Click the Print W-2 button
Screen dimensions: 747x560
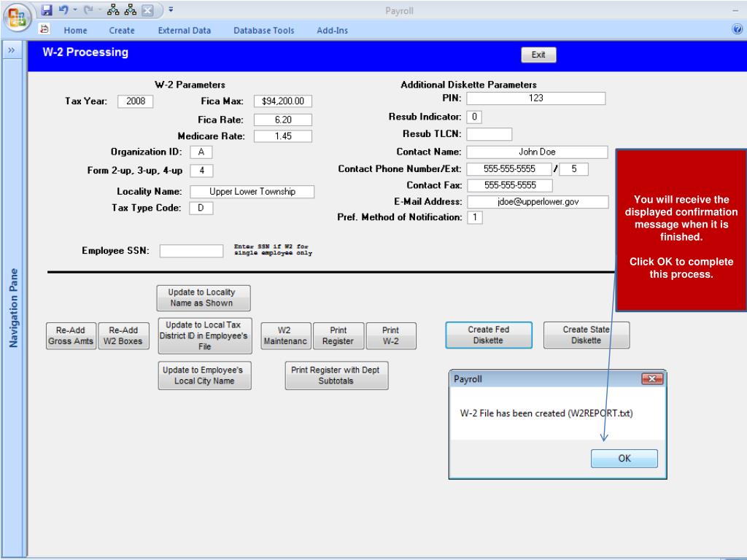click(391, 335)
